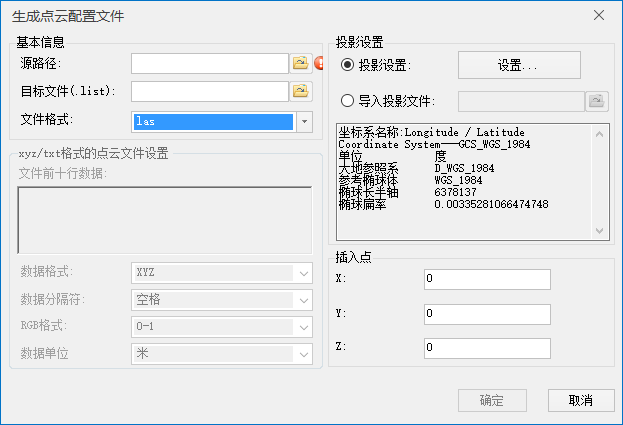The image size is (623, 425).
Task: Click the 取消 button
Action: point(580,400)
